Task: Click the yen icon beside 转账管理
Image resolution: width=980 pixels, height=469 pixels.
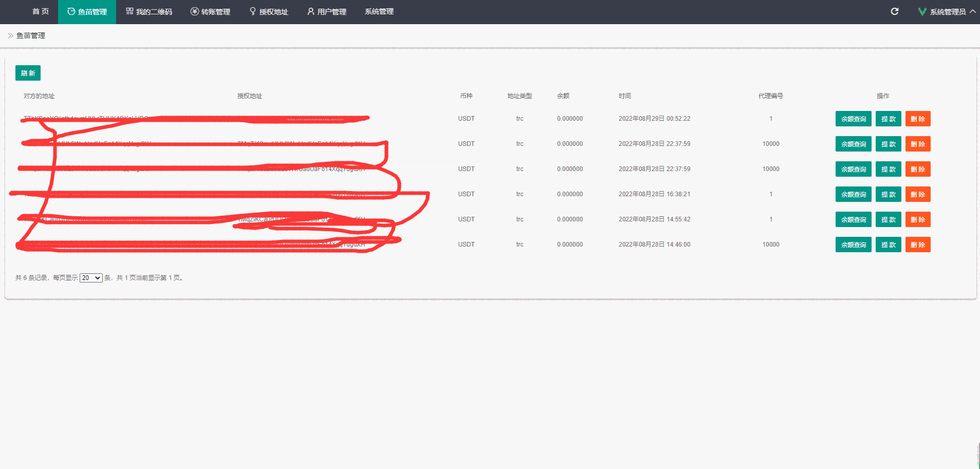Action: tap(195, 11)
